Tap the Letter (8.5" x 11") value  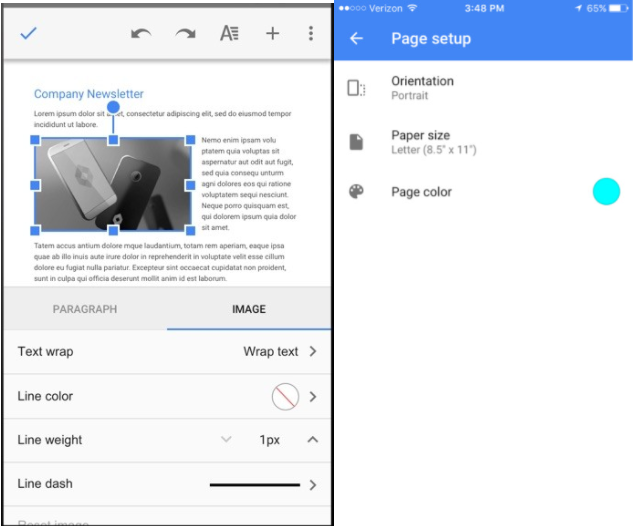click(x=434, y=150)
